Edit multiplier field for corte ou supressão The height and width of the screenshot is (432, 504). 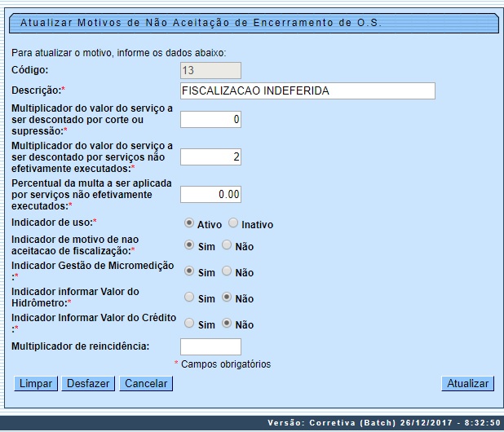point(210,120)
